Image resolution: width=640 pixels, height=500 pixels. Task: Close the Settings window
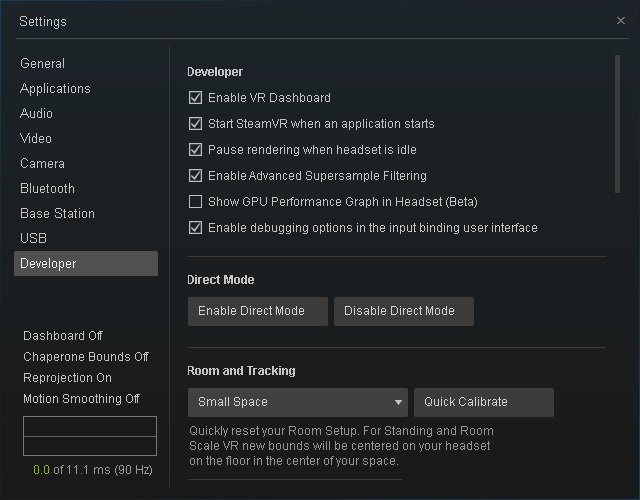[x=620, y=20]
